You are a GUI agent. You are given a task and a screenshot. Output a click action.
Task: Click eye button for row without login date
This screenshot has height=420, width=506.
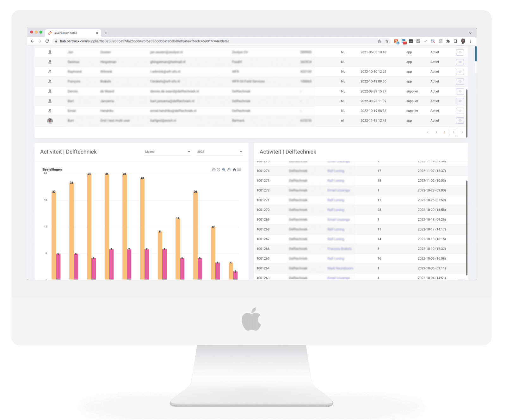[x=460, y=62]
